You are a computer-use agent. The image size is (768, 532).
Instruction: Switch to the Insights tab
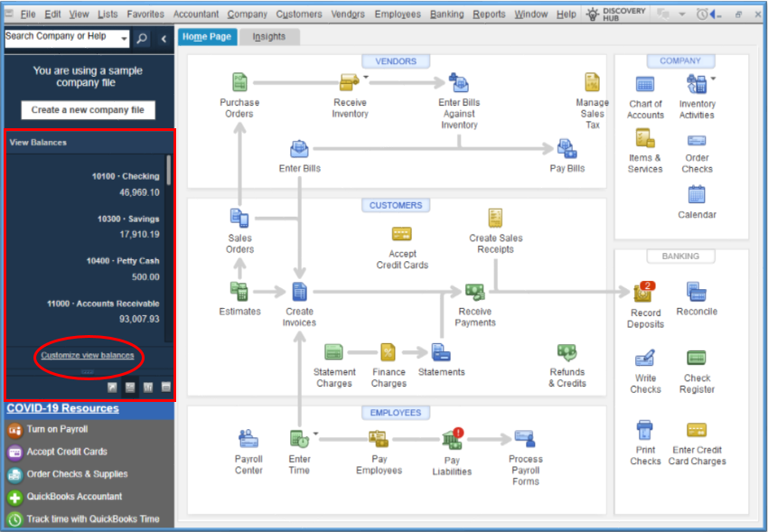(x=268, y=37)
